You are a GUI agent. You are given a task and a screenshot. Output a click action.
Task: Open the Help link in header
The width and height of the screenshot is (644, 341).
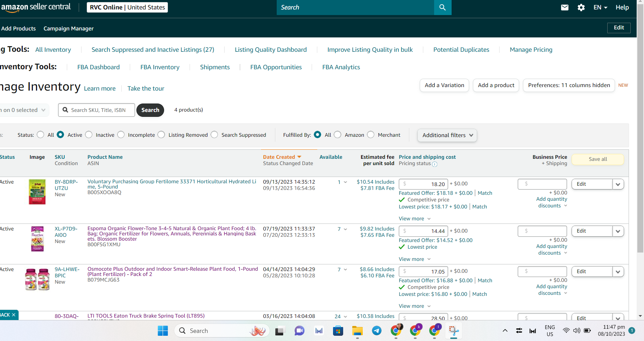622,7
